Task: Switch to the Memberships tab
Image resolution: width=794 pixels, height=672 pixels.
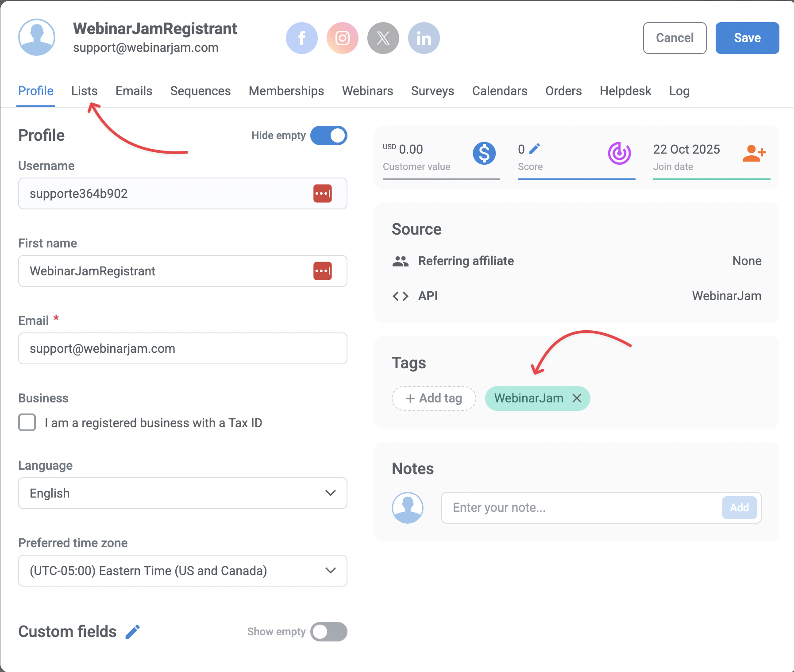Action: click(x=286, y=91)
